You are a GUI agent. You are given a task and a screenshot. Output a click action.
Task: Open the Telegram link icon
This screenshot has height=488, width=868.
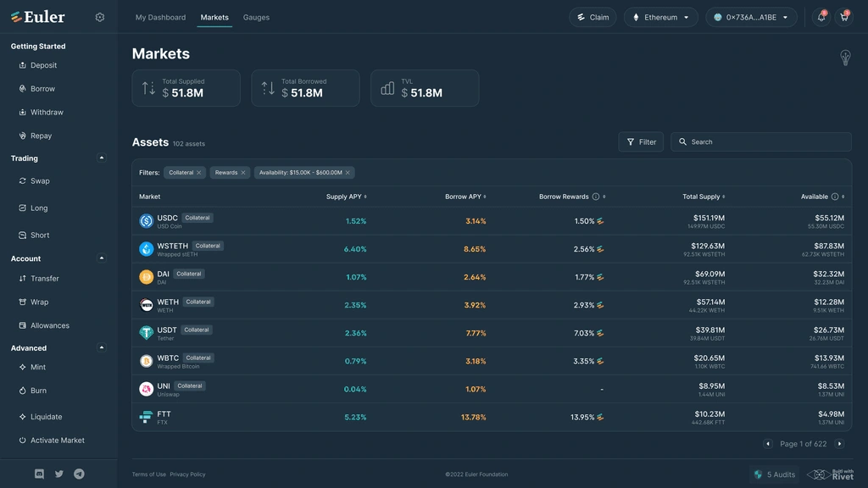coord(79,474)
